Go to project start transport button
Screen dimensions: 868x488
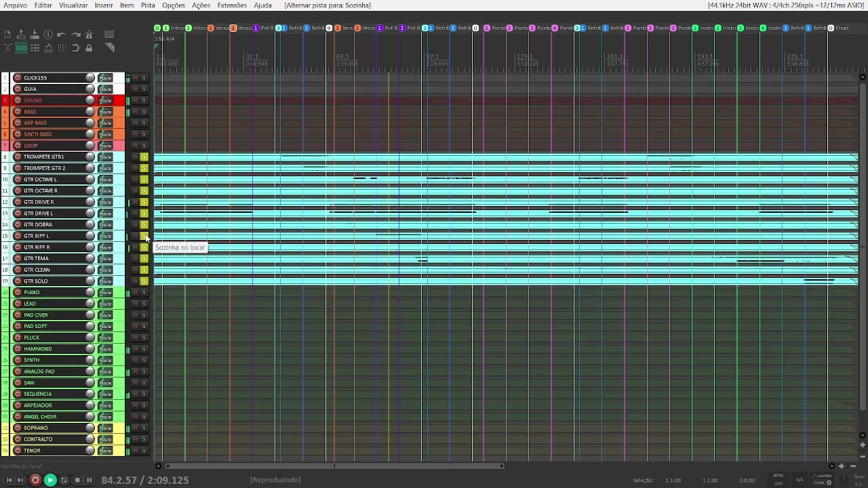click(x=9, y=480)
